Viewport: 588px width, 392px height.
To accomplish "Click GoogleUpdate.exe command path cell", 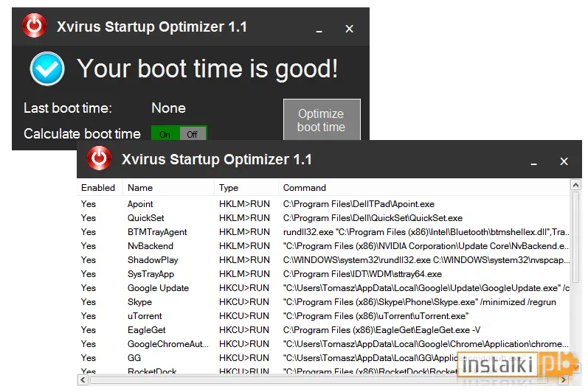I will click(426, 288).
